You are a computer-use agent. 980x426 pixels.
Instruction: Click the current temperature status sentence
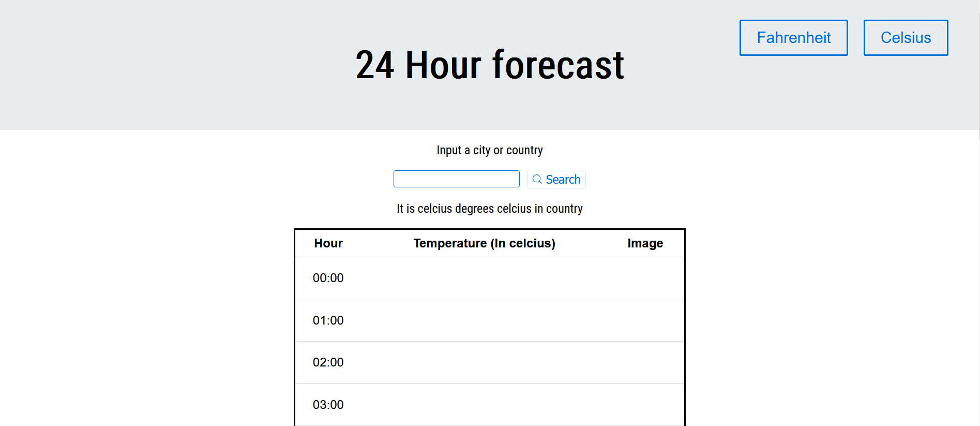pyautogui.click(x=489, y=209)
